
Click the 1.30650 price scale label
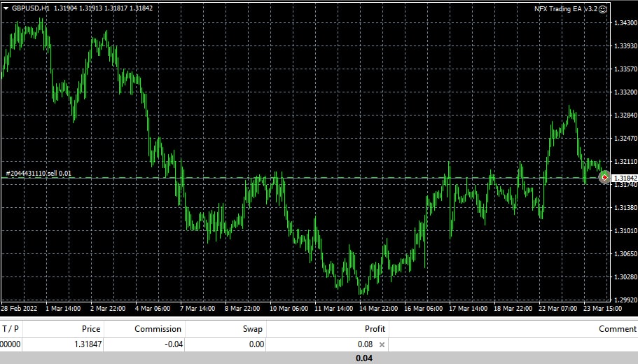coord(625,254)
